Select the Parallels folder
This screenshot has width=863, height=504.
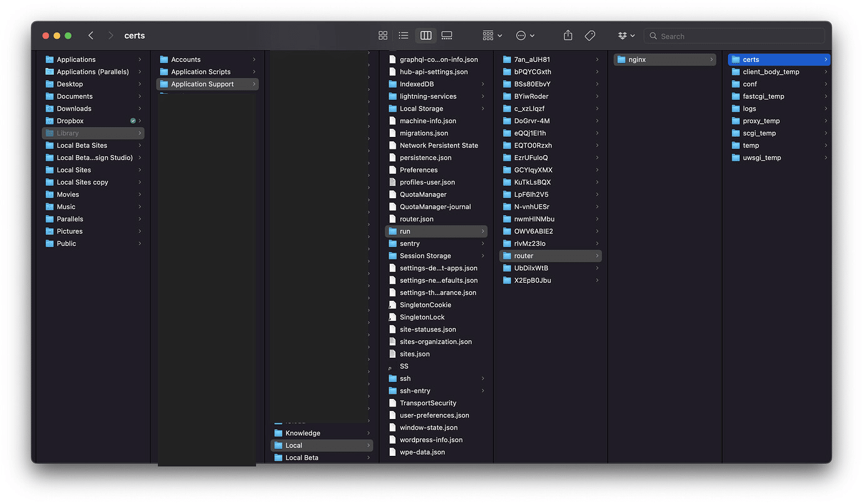tap(93, 219)
